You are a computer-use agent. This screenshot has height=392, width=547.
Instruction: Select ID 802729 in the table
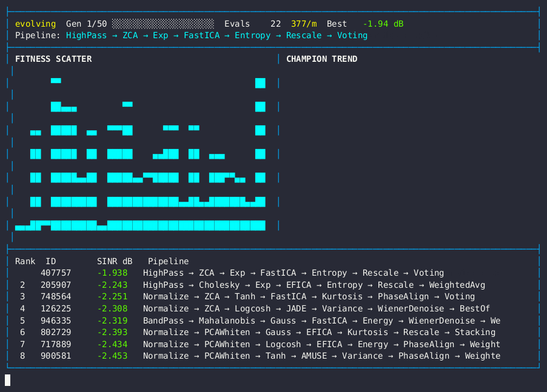pyautogui.click(x=56, y=333)
